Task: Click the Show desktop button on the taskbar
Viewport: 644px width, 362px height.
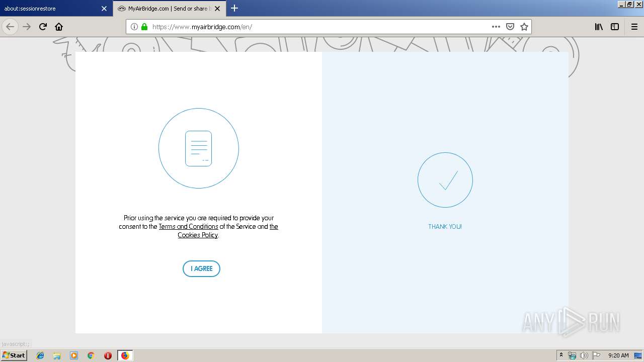Action: click(x=638, y=355)
